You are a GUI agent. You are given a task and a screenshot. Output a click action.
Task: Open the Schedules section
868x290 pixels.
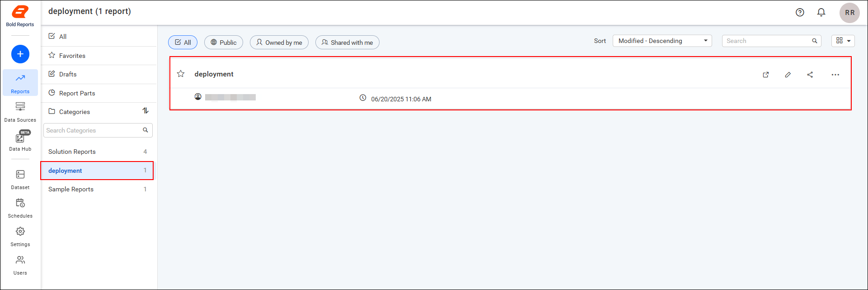coord(20,208)
